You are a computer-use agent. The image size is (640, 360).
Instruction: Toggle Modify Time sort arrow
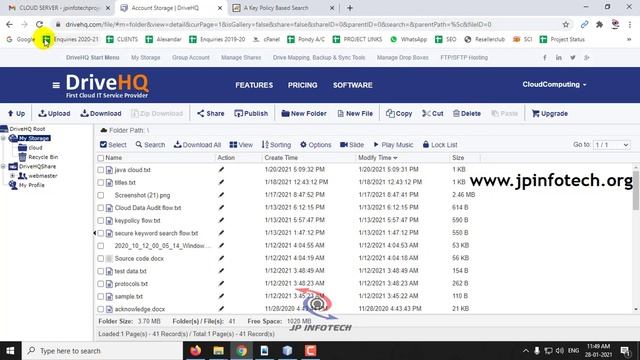coord(395,158)
